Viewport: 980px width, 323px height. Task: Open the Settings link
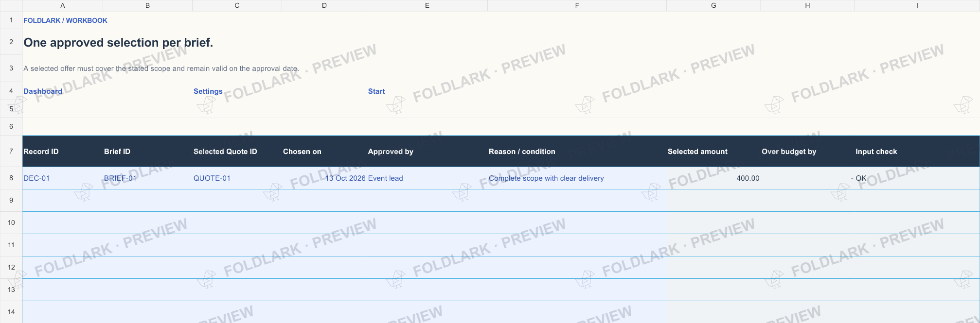click(x=208, y=91)
